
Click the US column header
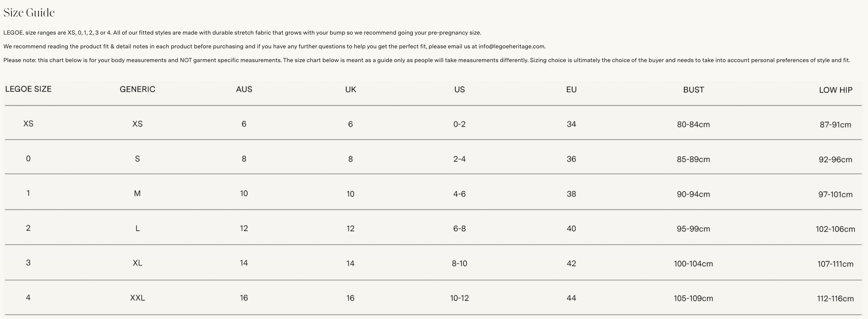coord(459,90)
